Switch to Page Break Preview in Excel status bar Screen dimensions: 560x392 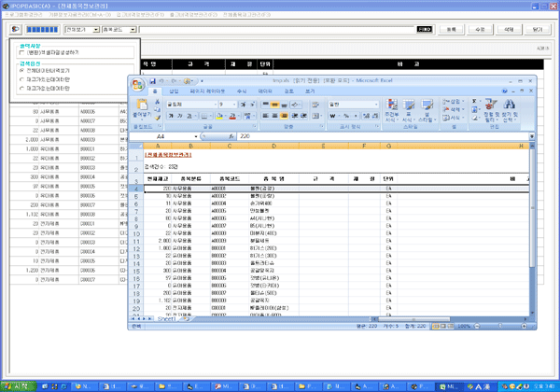[451, 326]
